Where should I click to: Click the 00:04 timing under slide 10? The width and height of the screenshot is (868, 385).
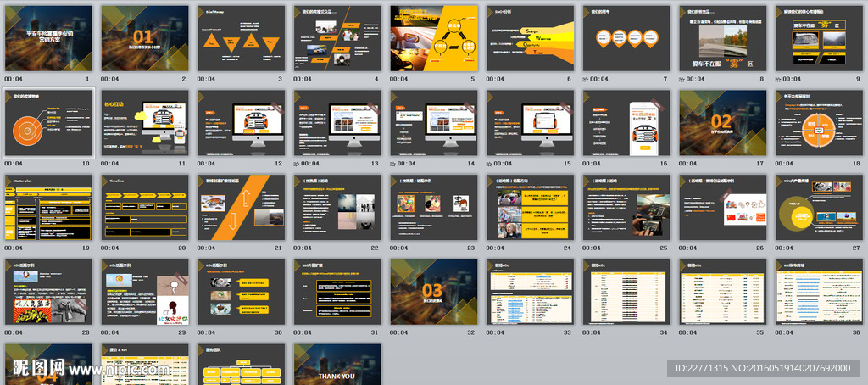(14, 164)
